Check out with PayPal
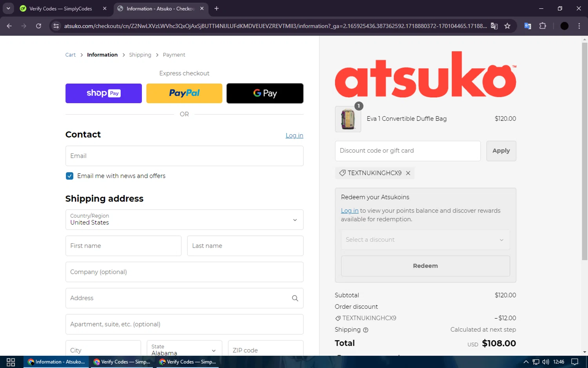Image resolution: width=588 pixels, height=368 pixels. (184, 93)
